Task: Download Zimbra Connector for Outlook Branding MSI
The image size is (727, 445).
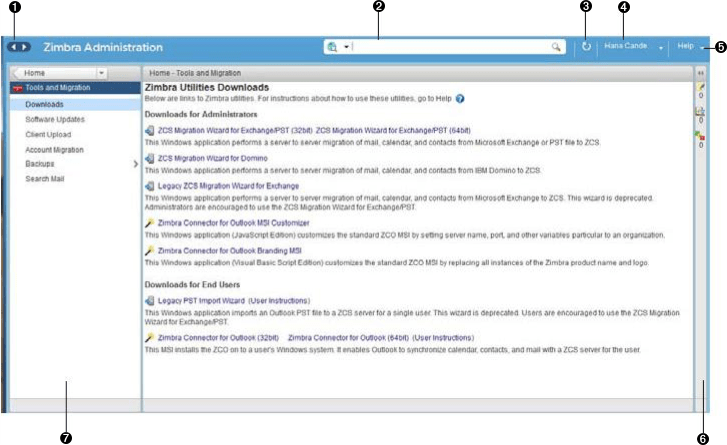Action: pos(230,251)
